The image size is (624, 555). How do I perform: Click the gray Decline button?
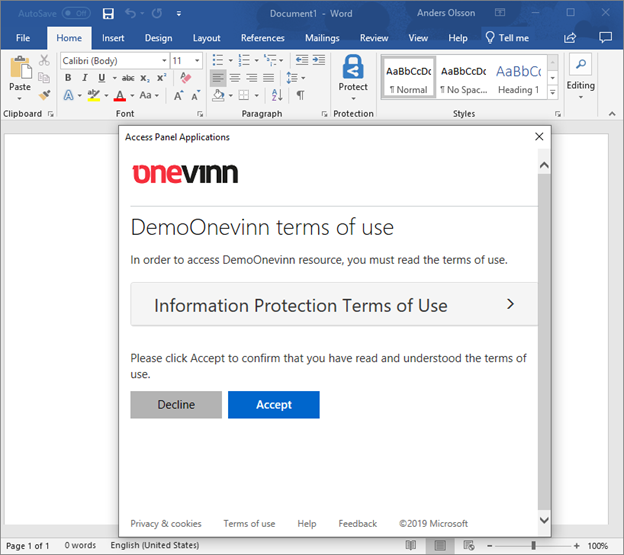coord(176,404)
